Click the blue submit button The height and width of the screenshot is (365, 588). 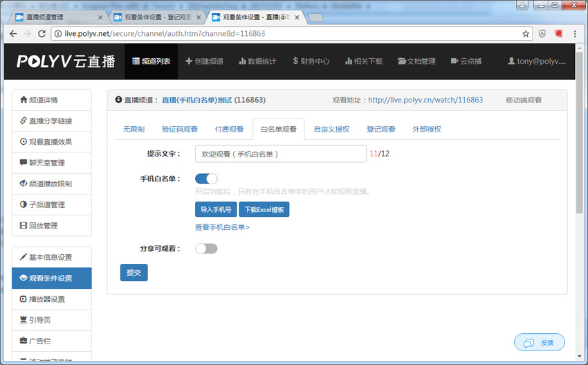[x=134, y=273]
